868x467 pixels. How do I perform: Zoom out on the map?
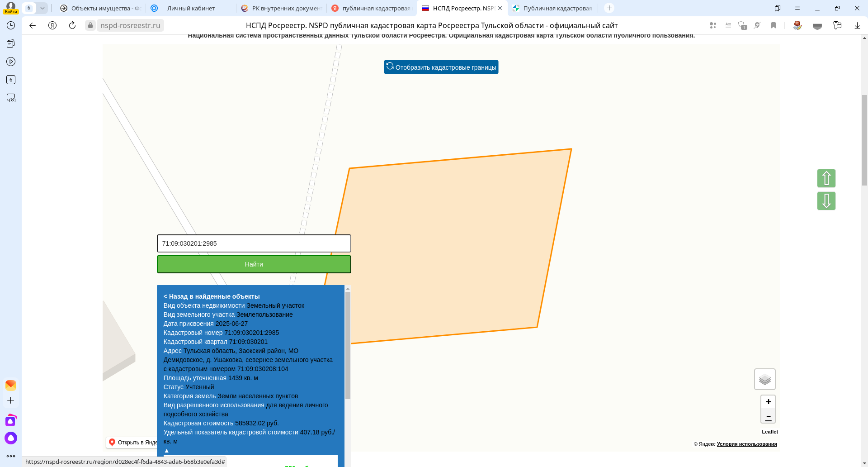[768, 416]
